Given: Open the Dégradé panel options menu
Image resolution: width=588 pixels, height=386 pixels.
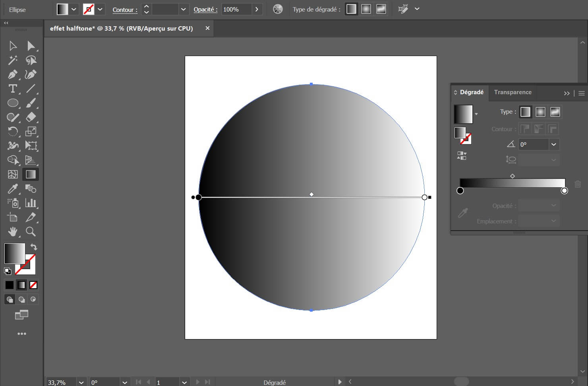Looking at the screenshot, I should click(582, 93).
